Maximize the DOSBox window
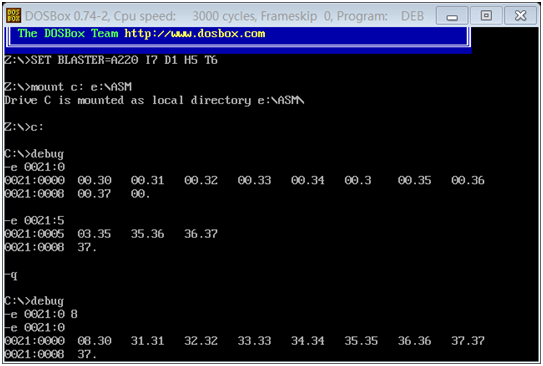The width and height of the screenshot is (543, 366). (x=486, y=16)
